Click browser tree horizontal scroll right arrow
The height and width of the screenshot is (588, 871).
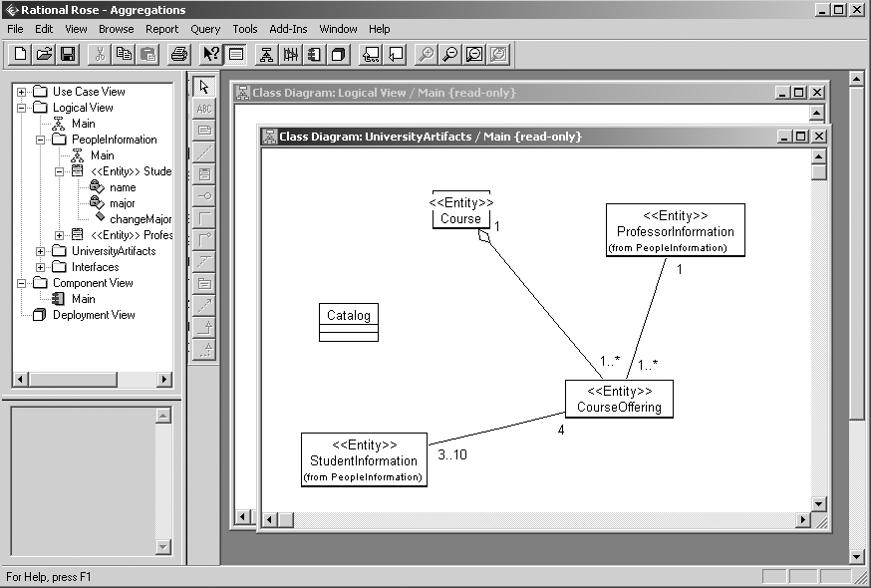tap(163, 379)
